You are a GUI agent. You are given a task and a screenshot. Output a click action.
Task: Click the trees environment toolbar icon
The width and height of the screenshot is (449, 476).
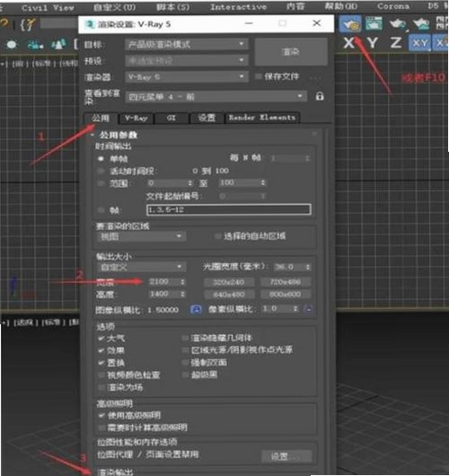point(58,45)
